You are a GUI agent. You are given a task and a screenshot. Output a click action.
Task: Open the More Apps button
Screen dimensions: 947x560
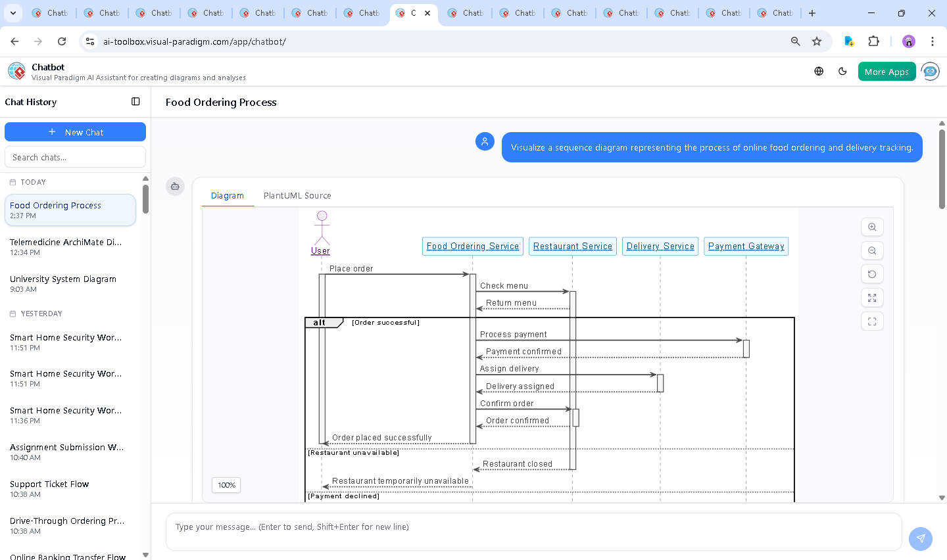tap(886, 72)
